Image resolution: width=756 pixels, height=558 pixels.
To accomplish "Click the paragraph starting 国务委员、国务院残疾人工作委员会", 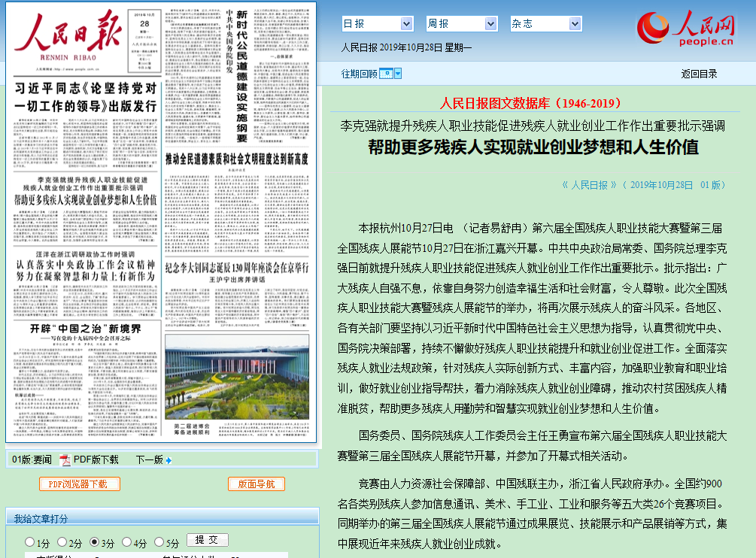I will point(533,446).
